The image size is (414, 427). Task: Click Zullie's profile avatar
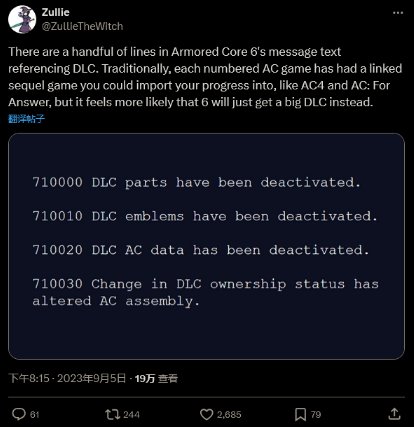(22, 19)
